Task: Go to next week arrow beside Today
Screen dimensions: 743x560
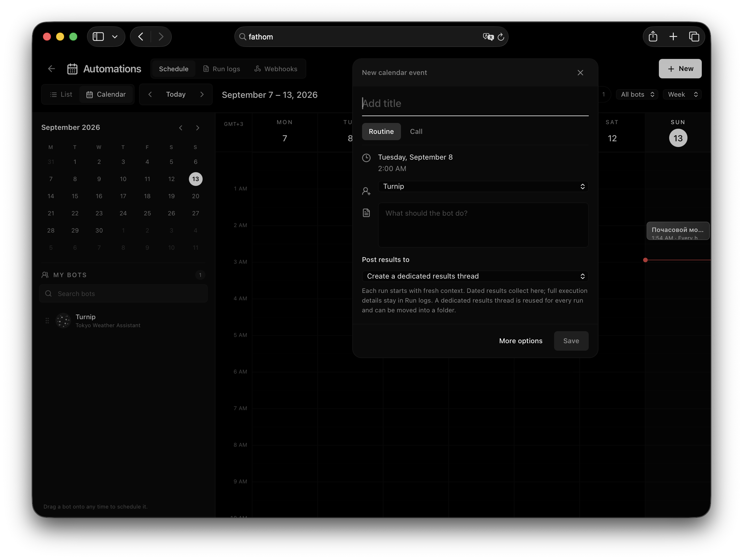Action: tap(202, 95)
